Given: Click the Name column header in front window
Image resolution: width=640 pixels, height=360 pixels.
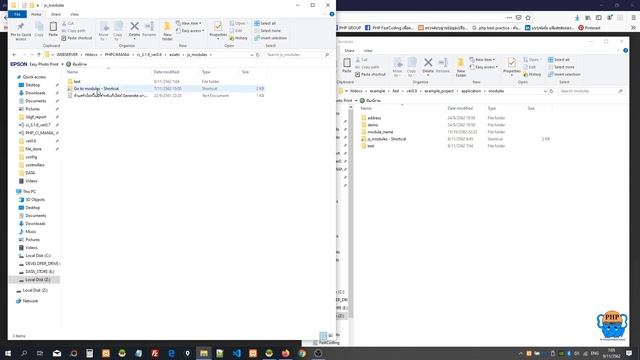Looking at the screenshot, I should pos(72,72).
